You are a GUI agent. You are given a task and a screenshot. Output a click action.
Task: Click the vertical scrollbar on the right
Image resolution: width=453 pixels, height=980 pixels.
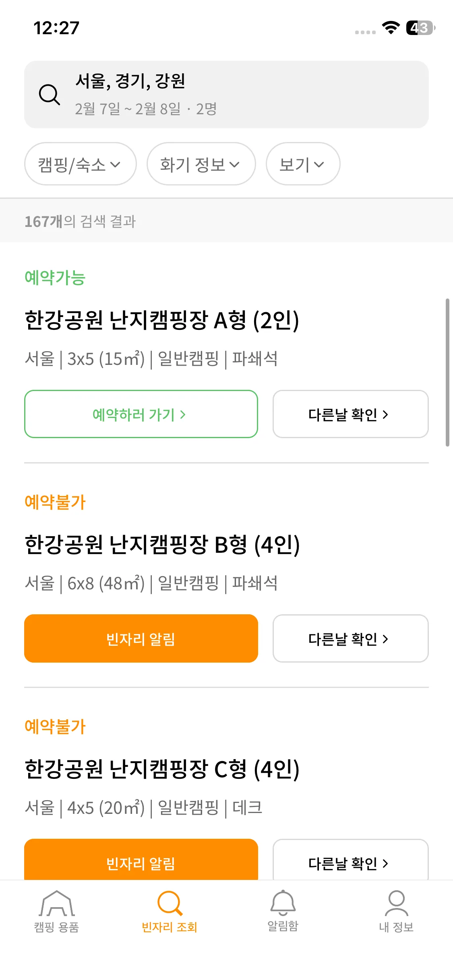447,373
